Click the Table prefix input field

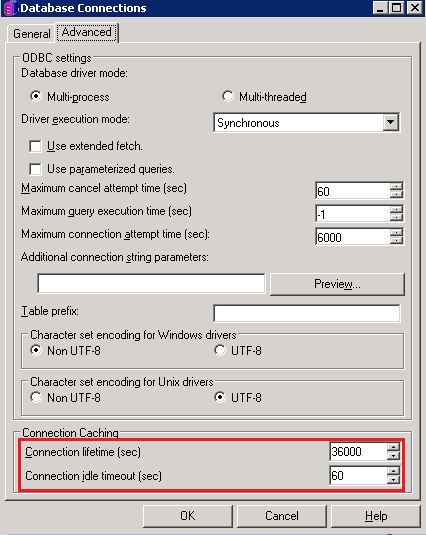click(x=306, y=313)
